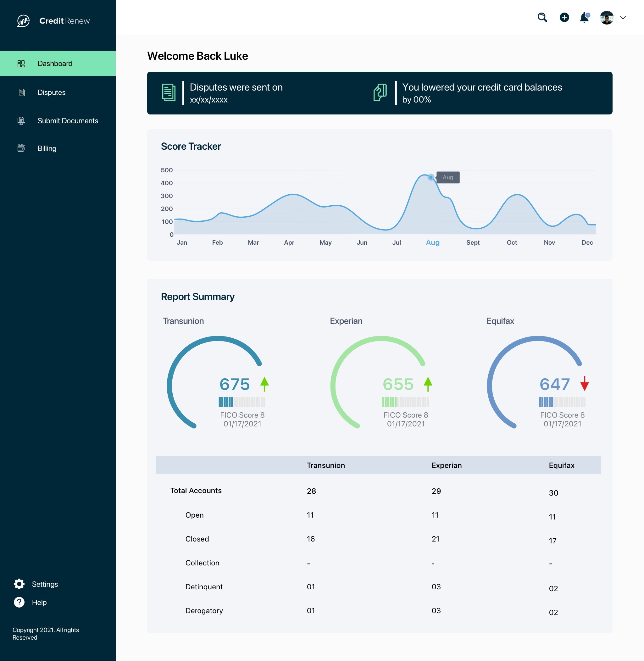Select Dashboard in the sidebar
The height and width of the screenshot is (661, 644).
(x=58, y=64)
